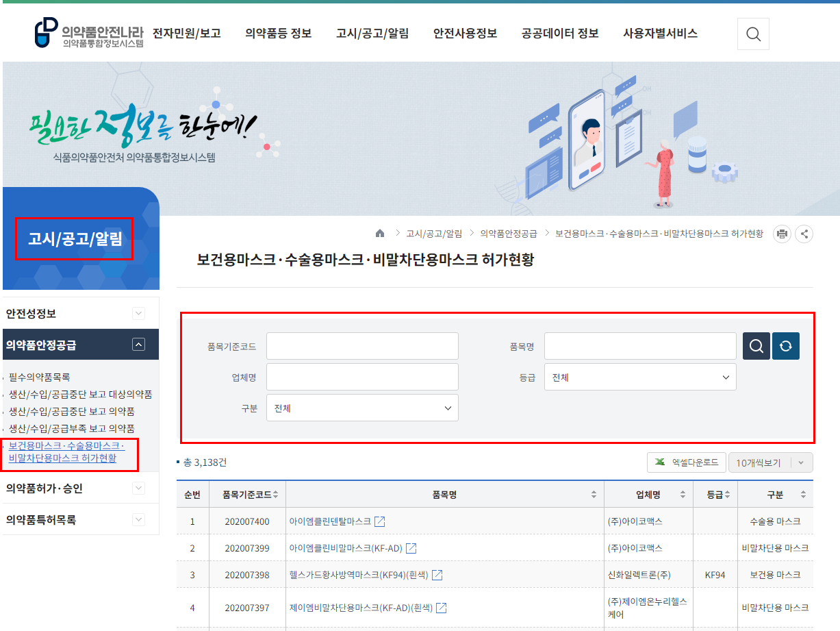
Task: Click the 업체명 input field
Action: pyautogui.click(x=362, y=377)
